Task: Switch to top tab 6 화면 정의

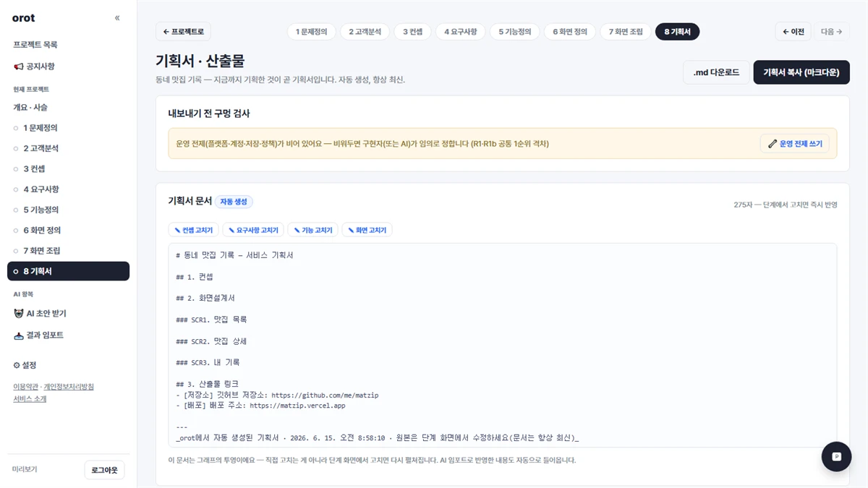Action: point(570,32)
